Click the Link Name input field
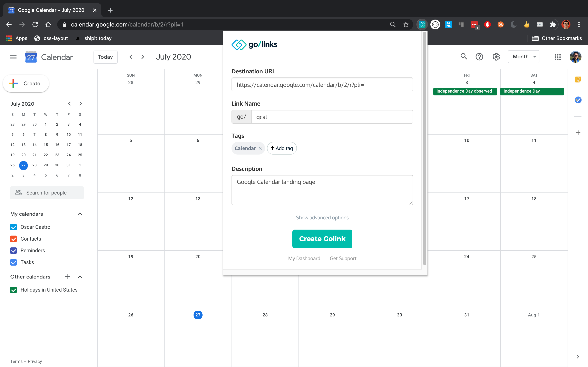Screen dimensions: 588x367 pos(332,117)
